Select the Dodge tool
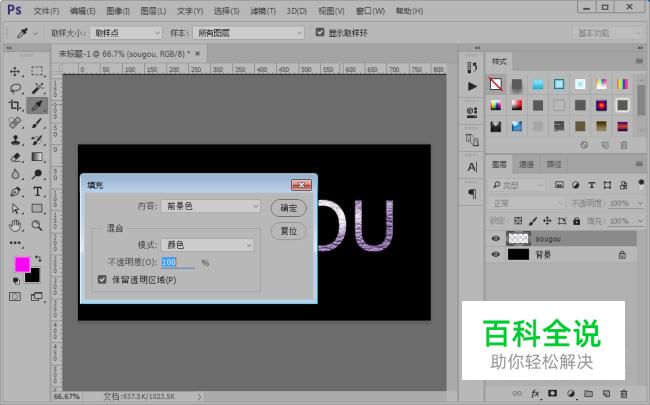Screen dimensions: 650x405 pos(37,174)
